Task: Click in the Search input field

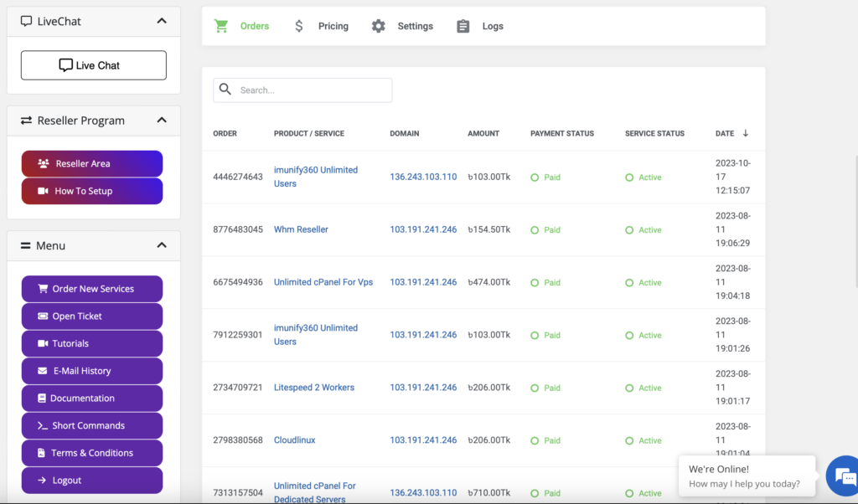Action: pyautogui.click(x=312, y=90)
